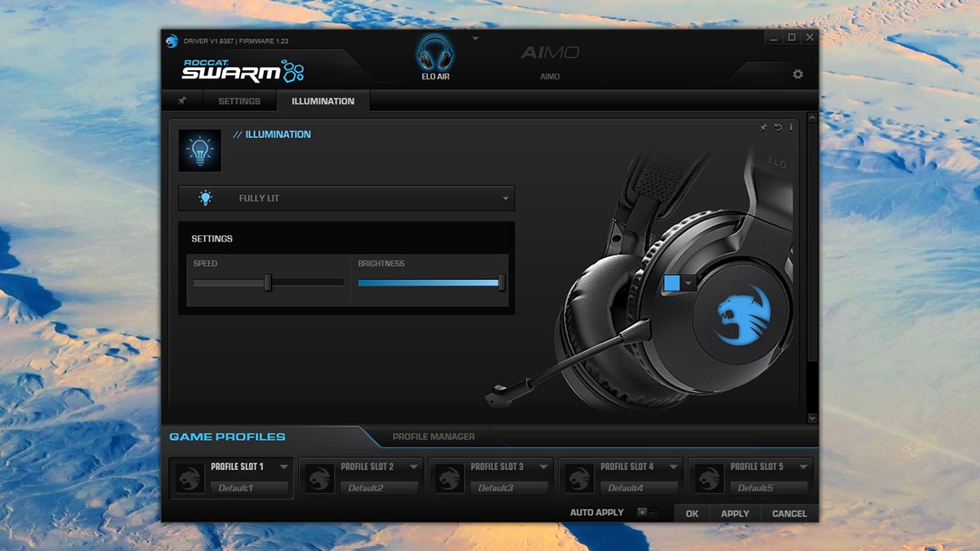The height and width of the screenshot is (551, 980).
Task: Select Profile Slot 1 Roccat icon
Action: point(189,478)
